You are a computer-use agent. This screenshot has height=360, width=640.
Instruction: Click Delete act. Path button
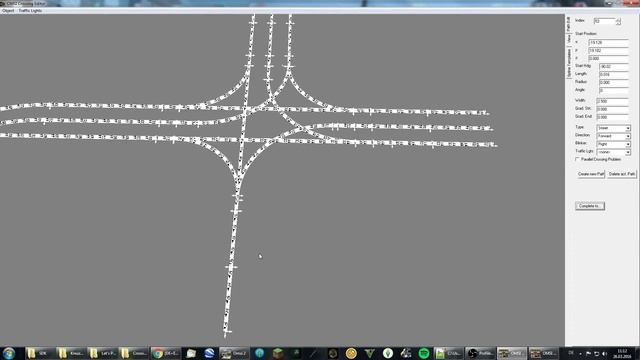click(x=622, y=174)
